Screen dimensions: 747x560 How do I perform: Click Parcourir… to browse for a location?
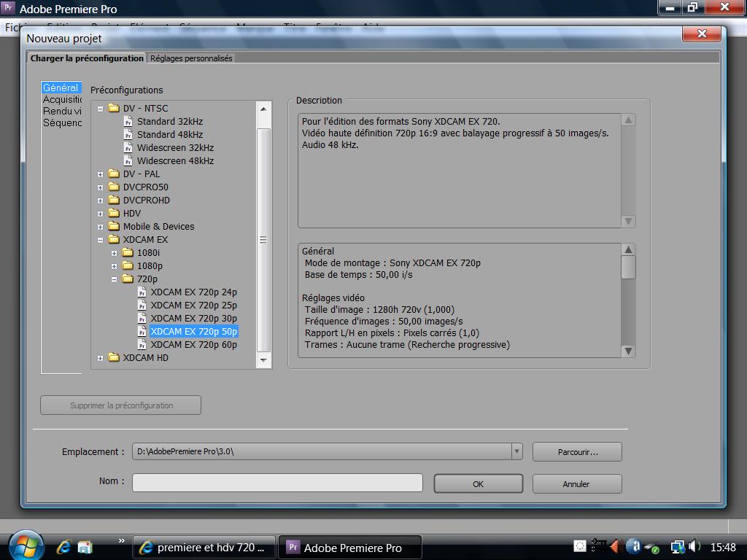[577, 452]
